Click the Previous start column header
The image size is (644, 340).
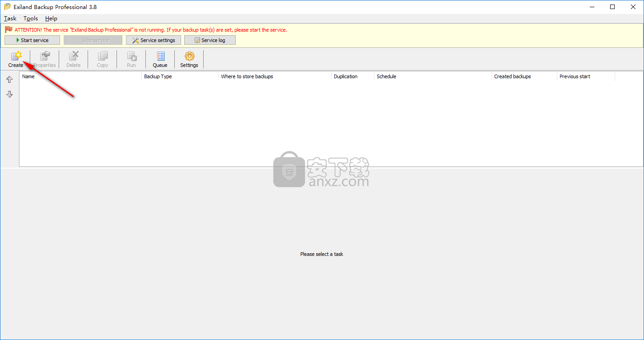click(586, 76)
